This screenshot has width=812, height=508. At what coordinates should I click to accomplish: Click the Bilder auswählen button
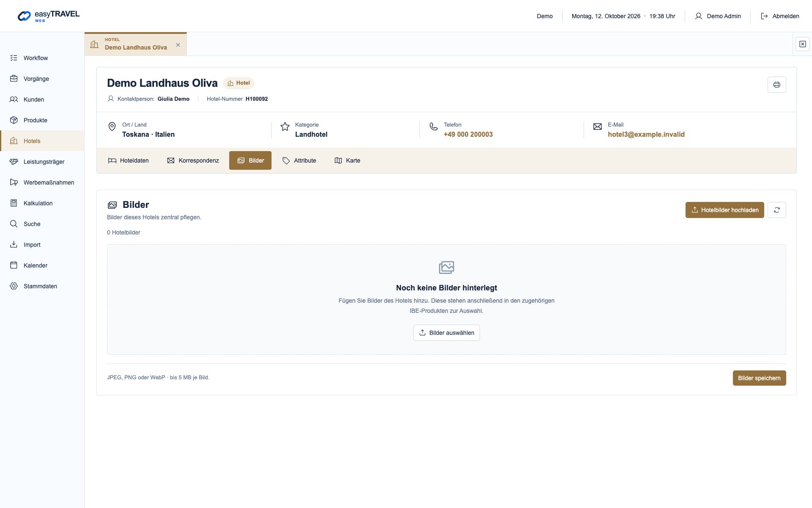coord(446,333)
